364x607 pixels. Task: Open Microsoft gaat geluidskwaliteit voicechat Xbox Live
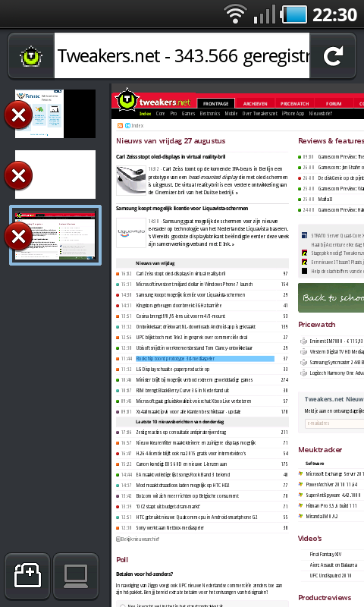pos(193,401)
